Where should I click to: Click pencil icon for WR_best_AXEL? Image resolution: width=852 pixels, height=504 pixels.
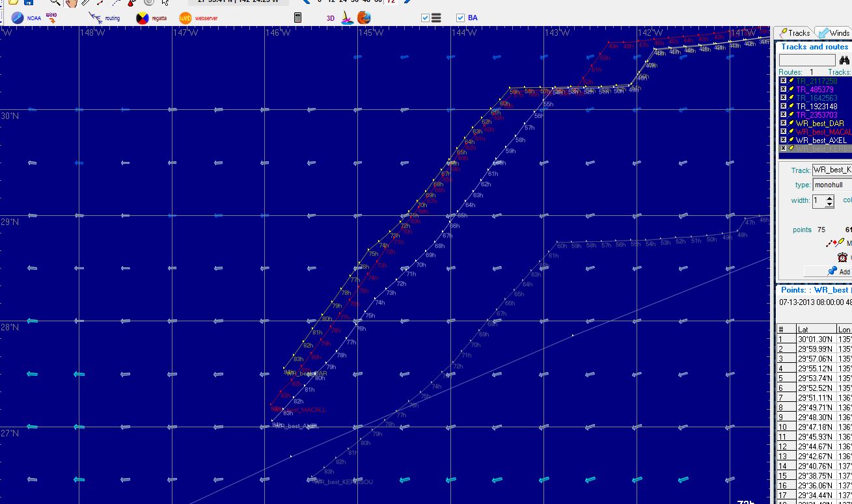point(791,140)
